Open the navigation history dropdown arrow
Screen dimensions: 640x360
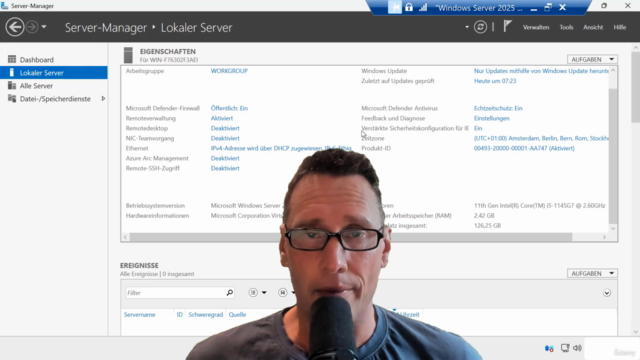point(44,27)
